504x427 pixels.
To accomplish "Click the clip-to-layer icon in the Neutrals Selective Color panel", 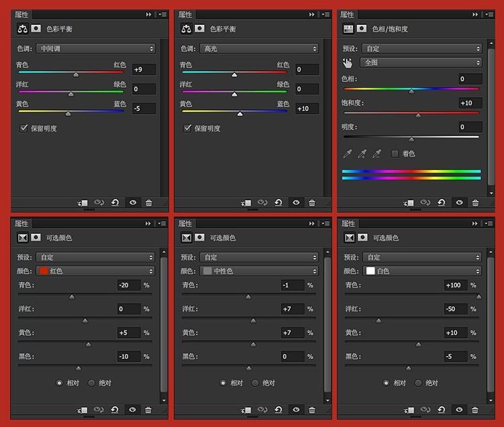I will [246, 410].
